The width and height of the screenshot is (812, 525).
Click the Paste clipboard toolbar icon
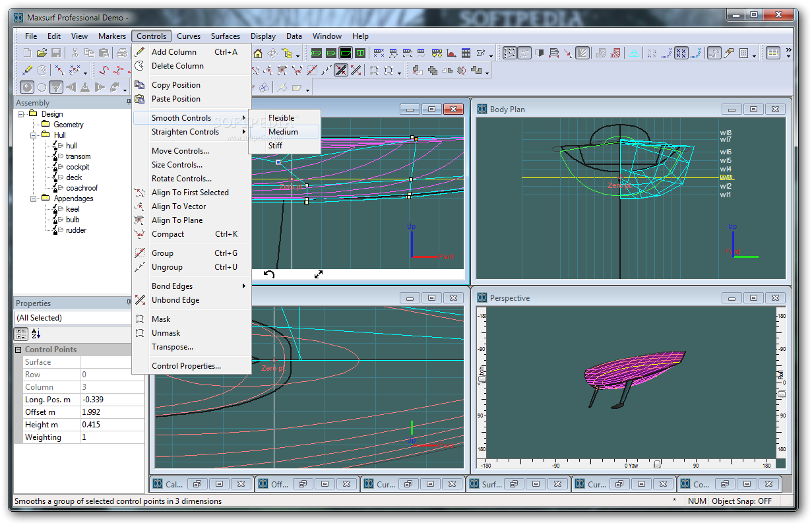click(104, 53)
